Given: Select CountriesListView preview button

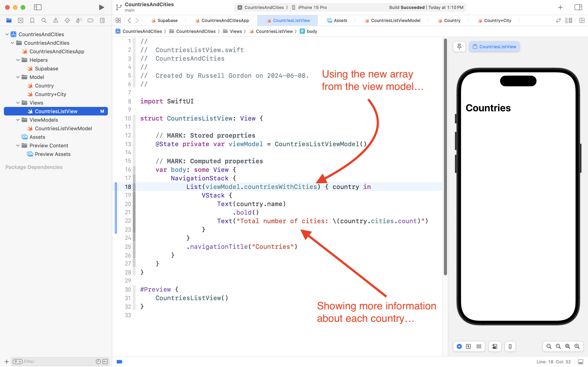Looking at the screenshot, I should (x=494, y=47).
